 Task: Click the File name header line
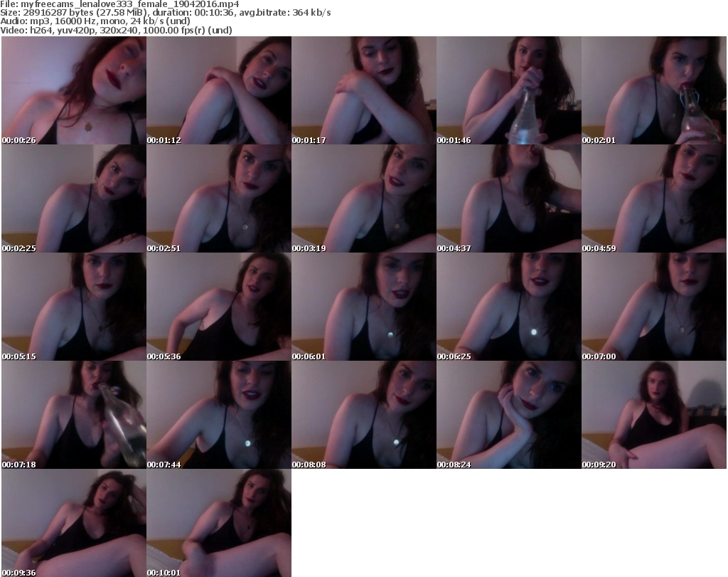[119, 4]
